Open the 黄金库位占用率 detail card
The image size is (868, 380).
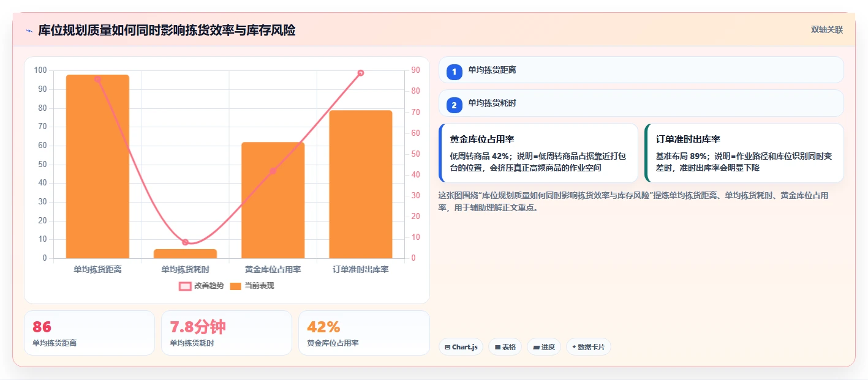click(538, 153)
